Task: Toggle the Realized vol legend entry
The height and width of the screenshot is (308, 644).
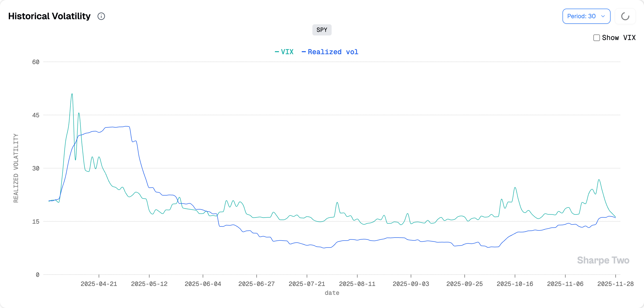Action: point(333,52)
